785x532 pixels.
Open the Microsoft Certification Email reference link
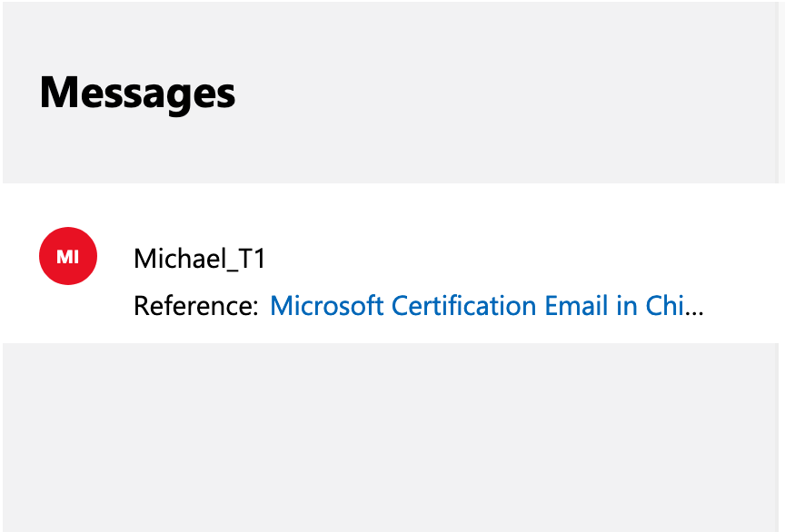click(x=487, y=306)
